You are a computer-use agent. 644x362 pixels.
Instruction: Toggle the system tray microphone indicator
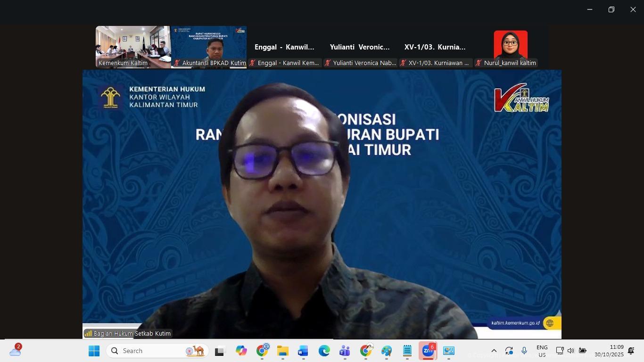pyautogui.click(x=524, y=351)
